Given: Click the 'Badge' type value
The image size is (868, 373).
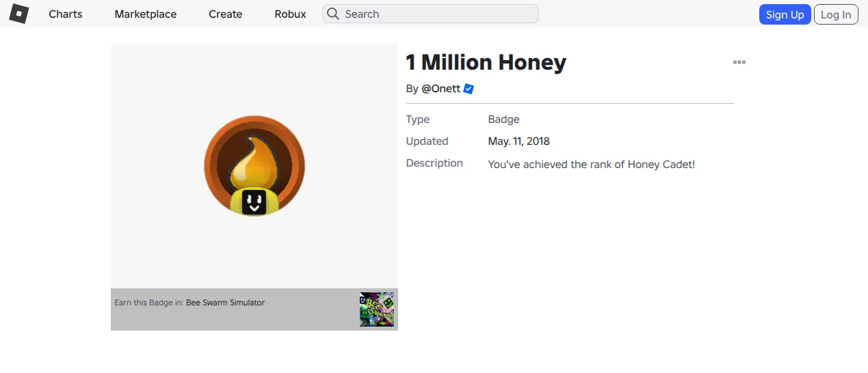Looking at the screenshot, I should click(504, 120).
